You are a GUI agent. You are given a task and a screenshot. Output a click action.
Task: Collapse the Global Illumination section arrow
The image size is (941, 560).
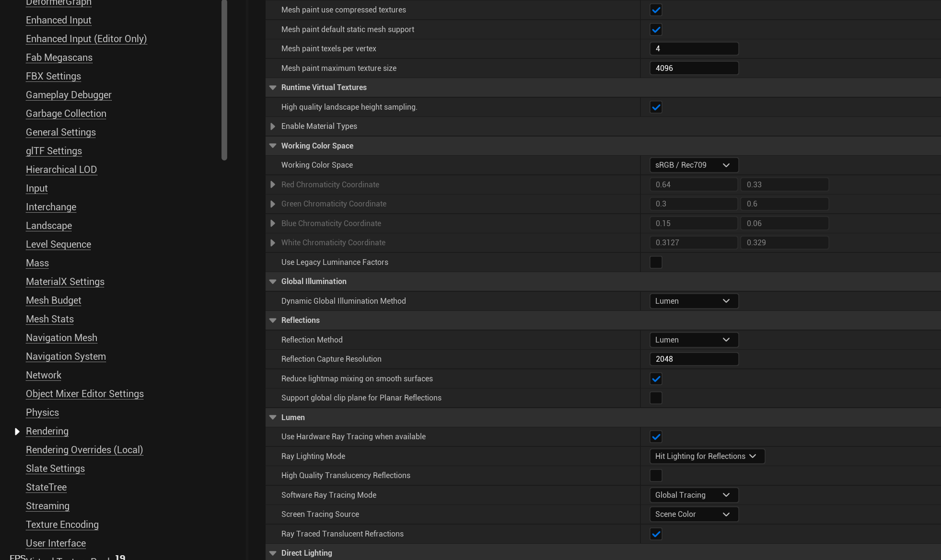click(x=273, y=282)
